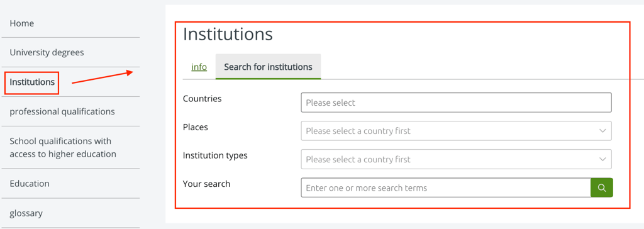Click the Places select box
This screenshot has width=644, height=229.
(457, 131)
